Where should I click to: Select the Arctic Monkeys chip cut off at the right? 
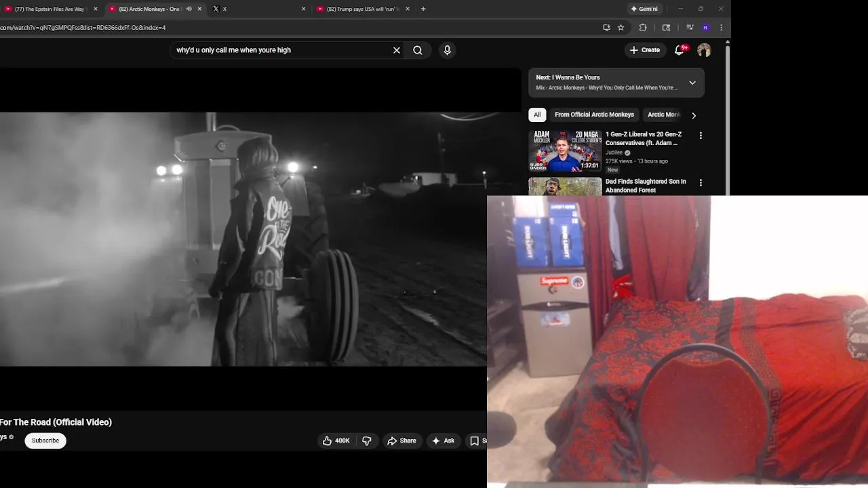point(664,115)
